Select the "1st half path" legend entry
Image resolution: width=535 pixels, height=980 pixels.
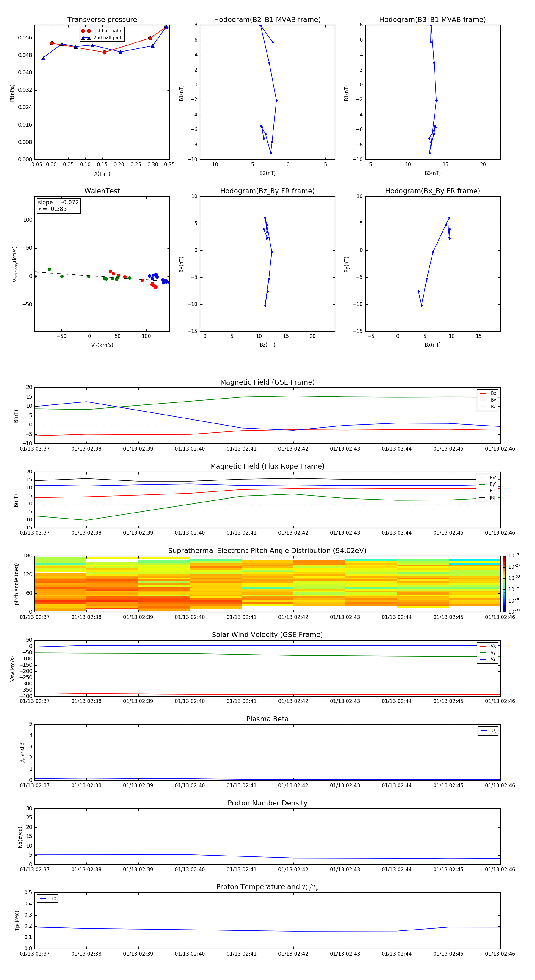coord(102,31)
